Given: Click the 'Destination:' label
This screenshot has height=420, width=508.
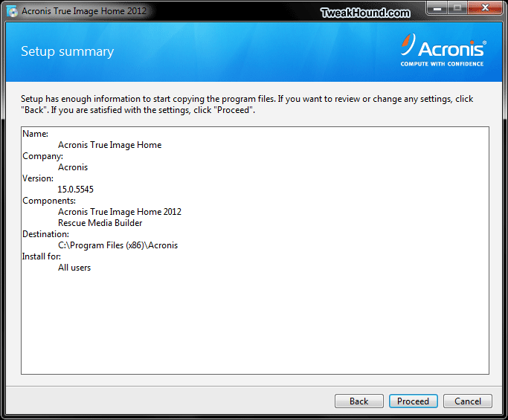Looking at the screenshot, I should coord(45,234).
